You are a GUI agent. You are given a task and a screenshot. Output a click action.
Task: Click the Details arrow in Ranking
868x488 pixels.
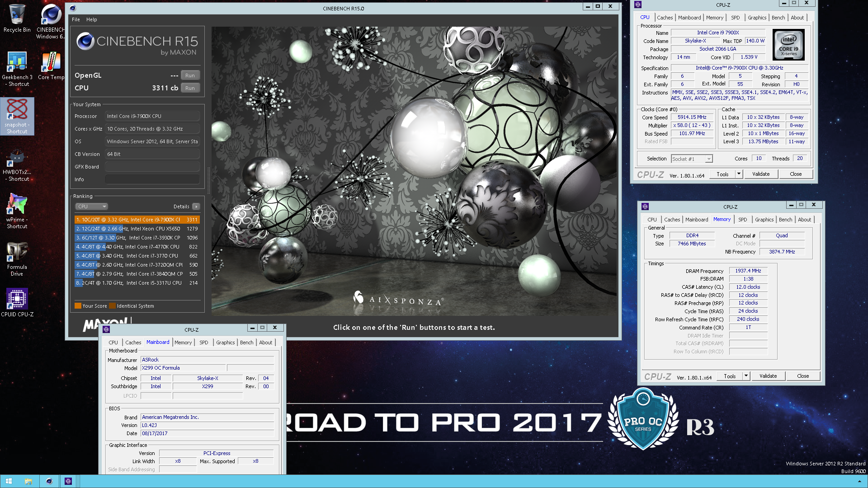tap(196, 206)
